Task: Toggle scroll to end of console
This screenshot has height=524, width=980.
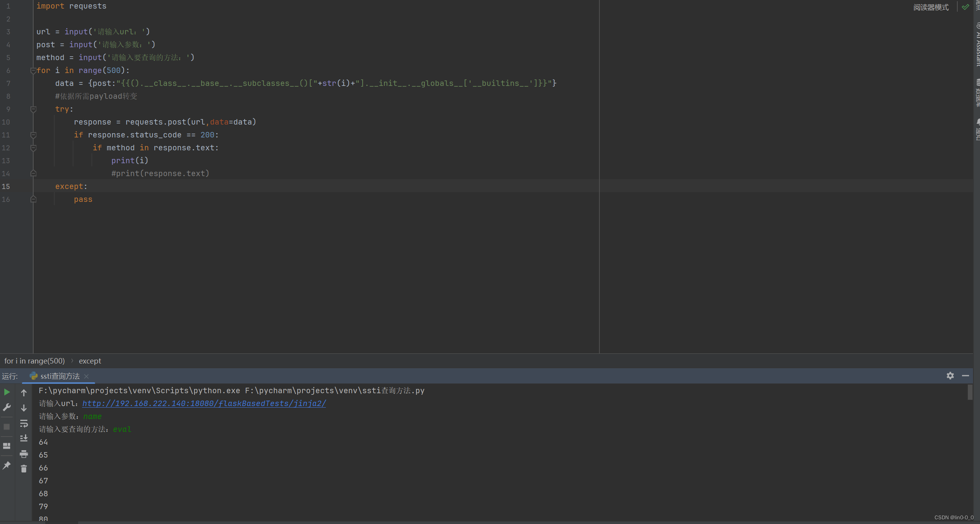Action: [x=24, y=438]
